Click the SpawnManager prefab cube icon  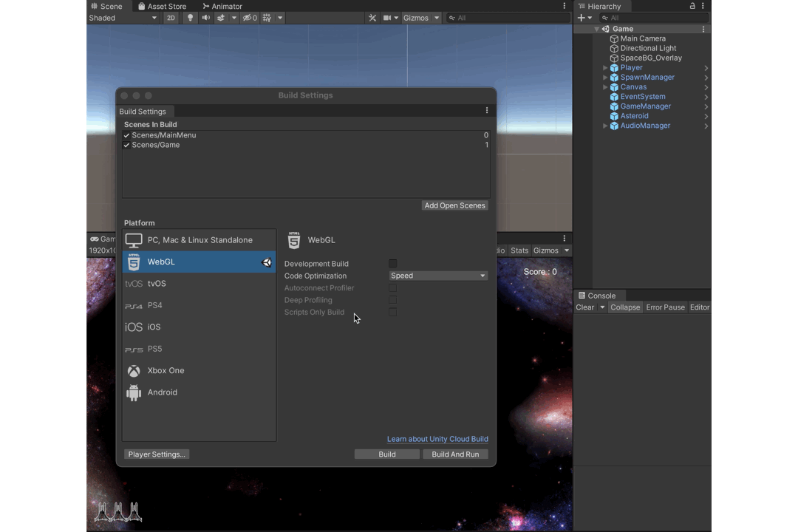point(614,78)
